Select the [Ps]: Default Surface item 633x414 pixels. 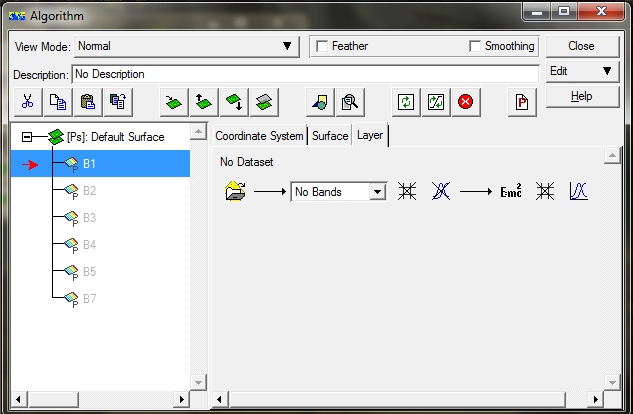click(115, 137)
